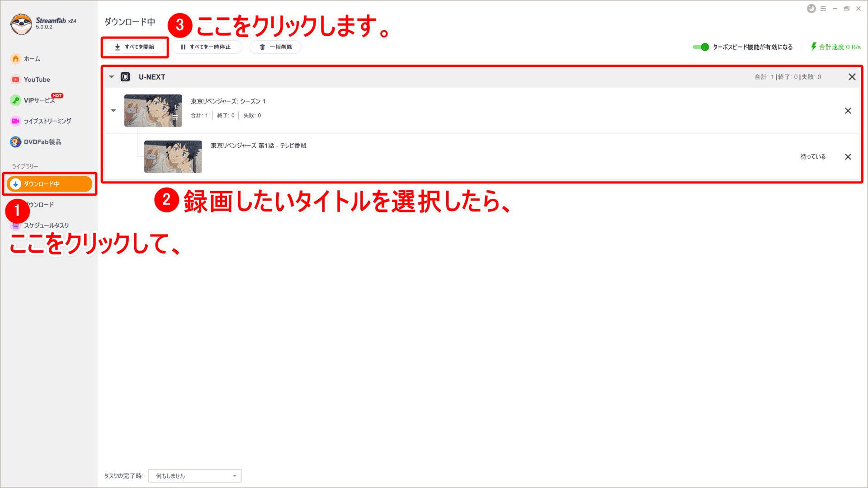Click the schedule task calendar icon

point(16,225)
